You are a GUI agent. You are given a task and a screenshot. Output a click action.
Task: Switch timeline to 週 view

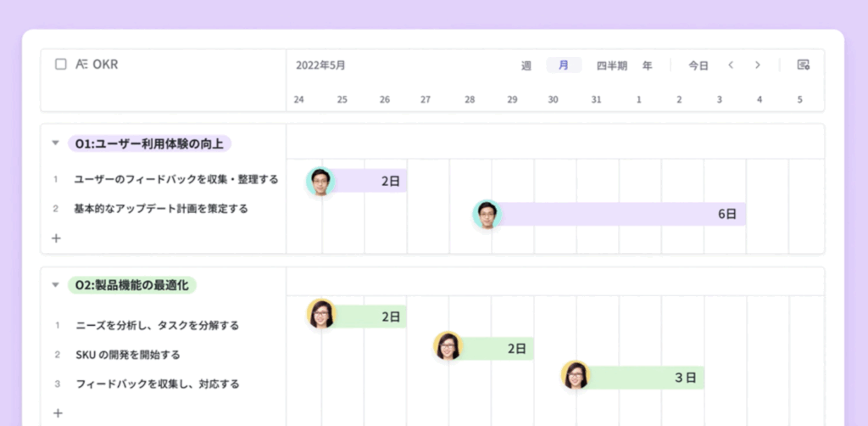(x=526, y=65)
